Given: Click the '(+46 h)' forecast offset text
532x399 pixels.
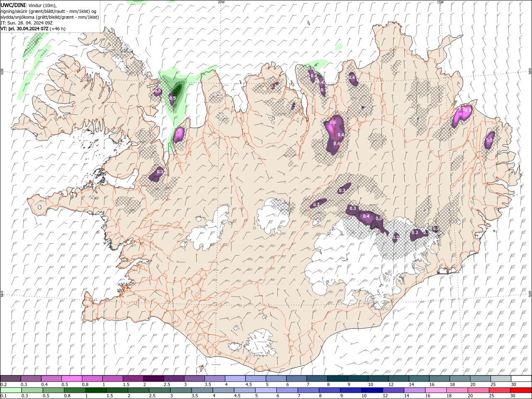Looking at the screenshot, I should (57, 28).
